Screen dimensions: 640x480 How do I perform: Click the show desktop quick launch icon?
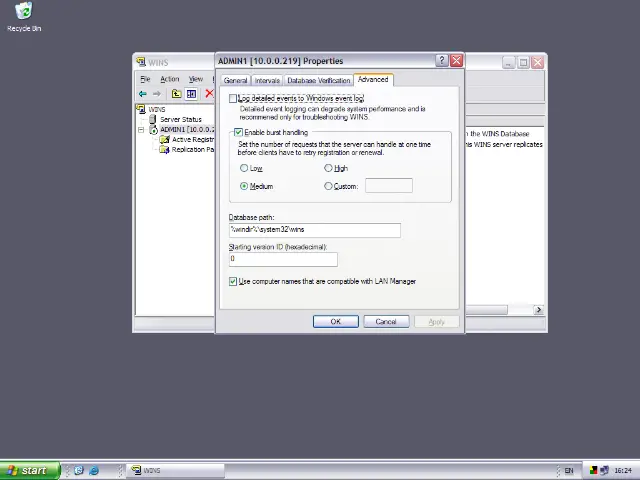[79, 471]
